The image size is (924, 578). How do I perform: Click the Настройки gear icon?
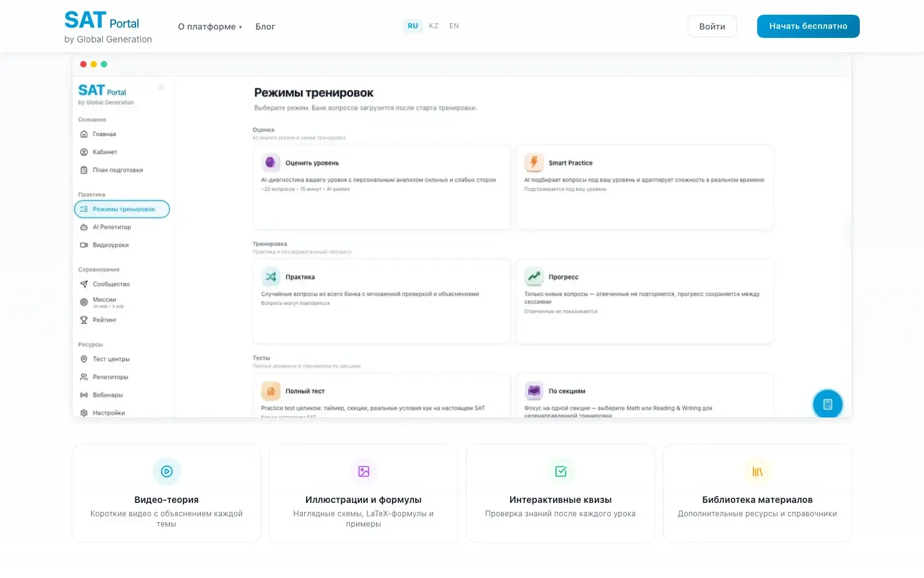(x=83, y=413)
